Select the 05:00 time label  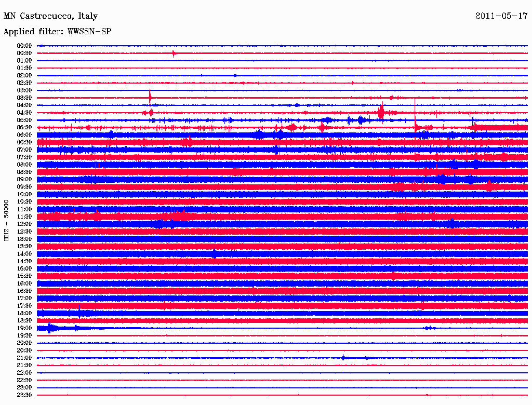(24, 120)
